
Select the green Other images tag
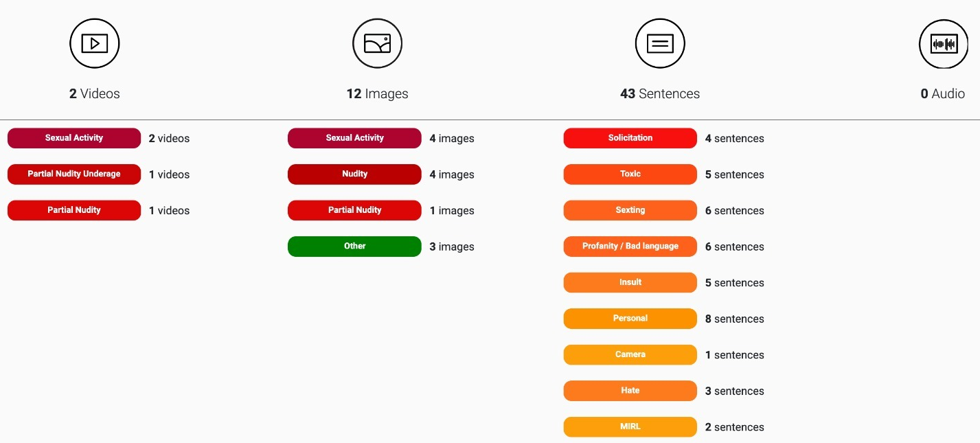[354, 247]
